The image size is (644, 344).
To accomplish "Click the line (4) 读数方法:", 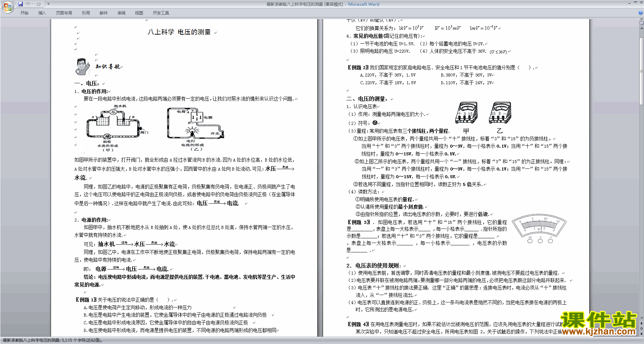I will [364, 192].
